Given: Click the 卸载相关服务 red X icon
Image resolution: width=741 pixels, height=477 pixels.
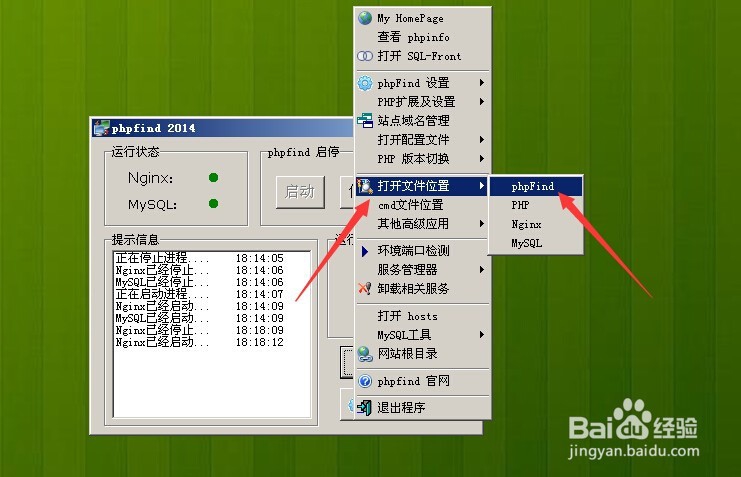Looking at the screenshot, I should tap(365, 288).
